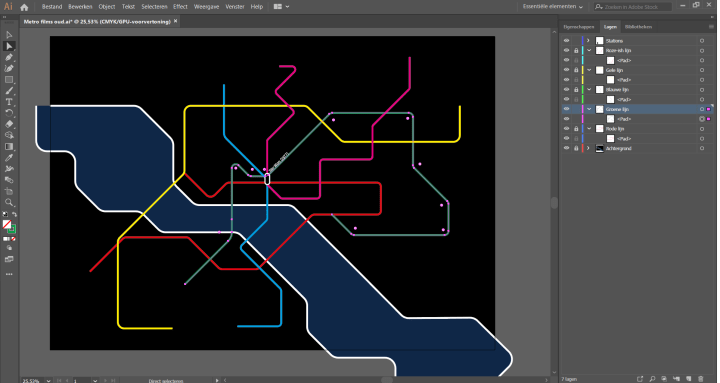
Task: Swap fill and stroke colors
Action: click(14, 214)
